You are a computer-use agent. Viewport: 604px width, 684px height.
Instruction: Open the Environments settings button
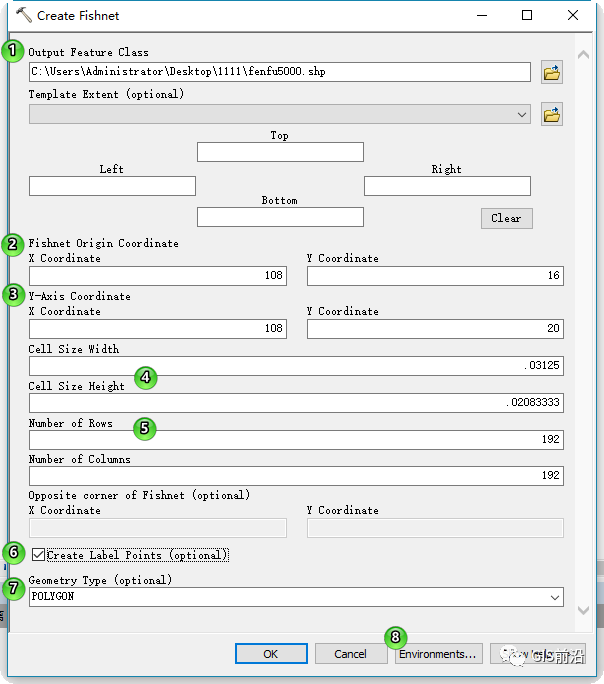tap(438, 654)
